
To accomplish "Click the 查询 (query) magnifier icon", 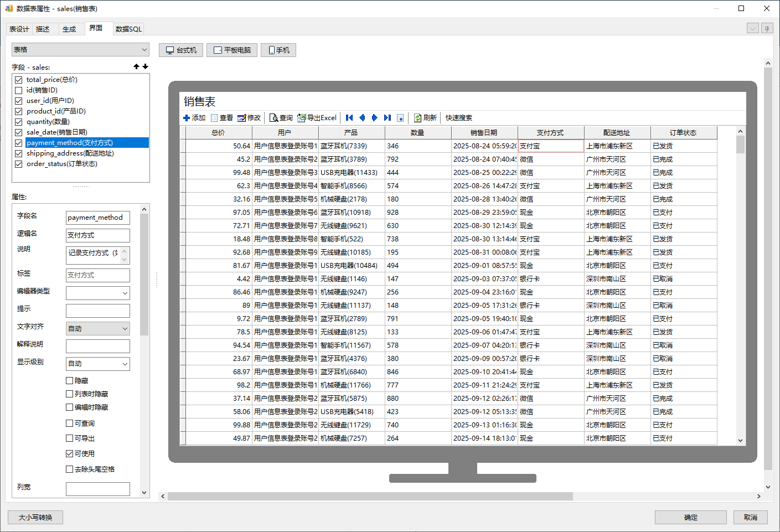I will (x=273, y=118).
